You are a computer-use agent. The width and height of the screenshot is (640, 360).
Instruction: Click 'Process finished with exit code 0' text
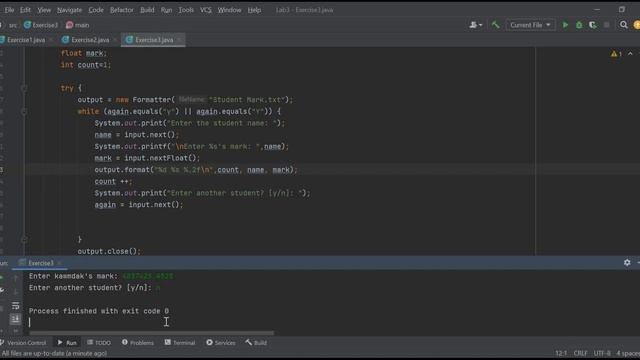[99, 311]
